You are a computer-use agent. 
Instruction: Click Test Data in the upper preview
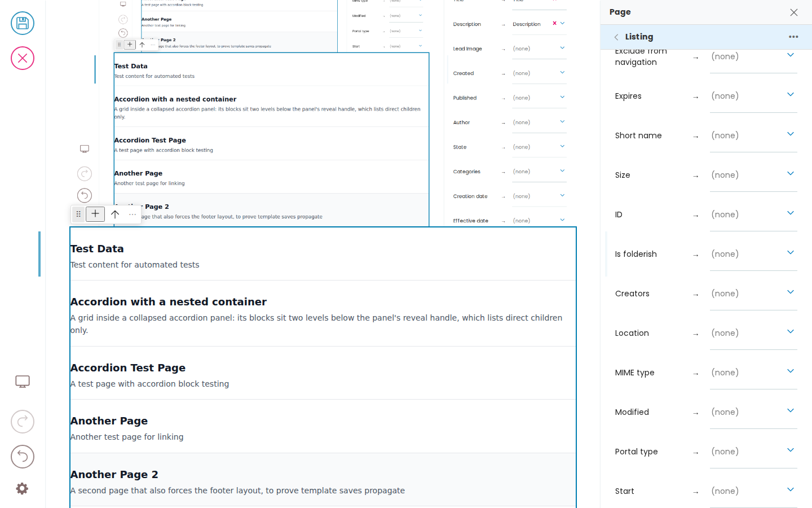point(131,66)
